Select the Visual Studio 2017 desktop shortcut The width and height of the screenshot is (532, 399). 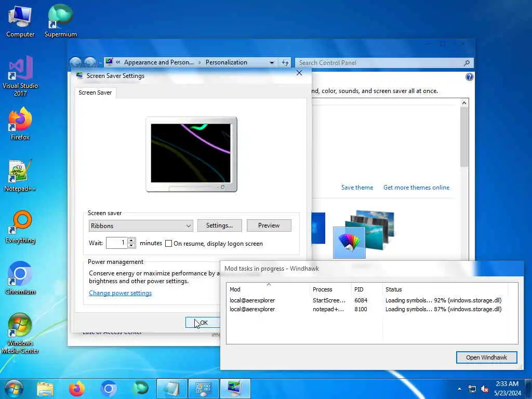(20, 76)
